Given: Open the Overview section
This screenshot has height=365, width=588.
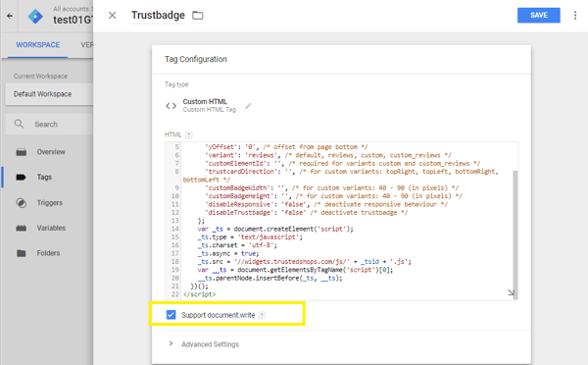Looking at the screenshot, I should [51, 152].
